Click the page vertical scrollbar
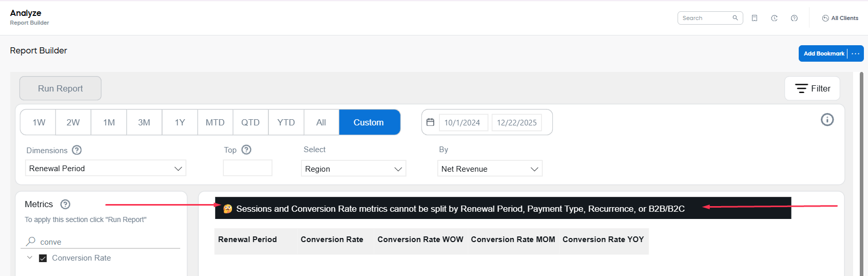Image resolution: width=868 pixels, height=276 pixels. pos(862,174)
